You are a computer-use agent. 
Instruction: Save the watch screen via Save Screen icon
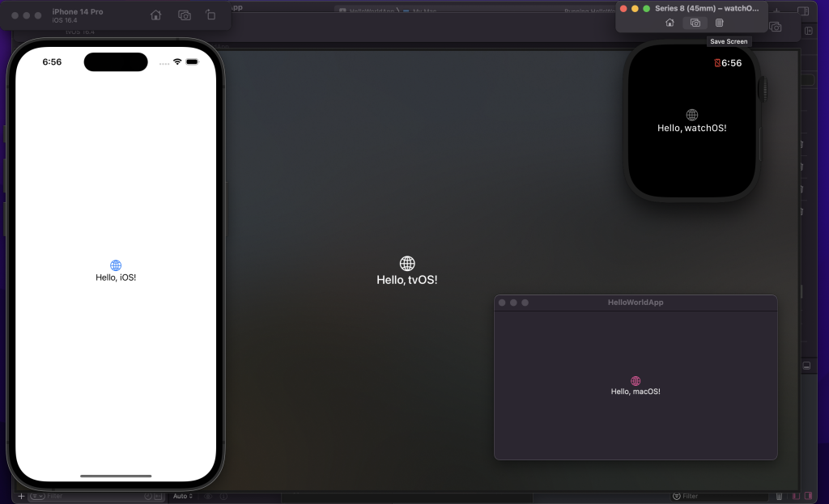695,23
